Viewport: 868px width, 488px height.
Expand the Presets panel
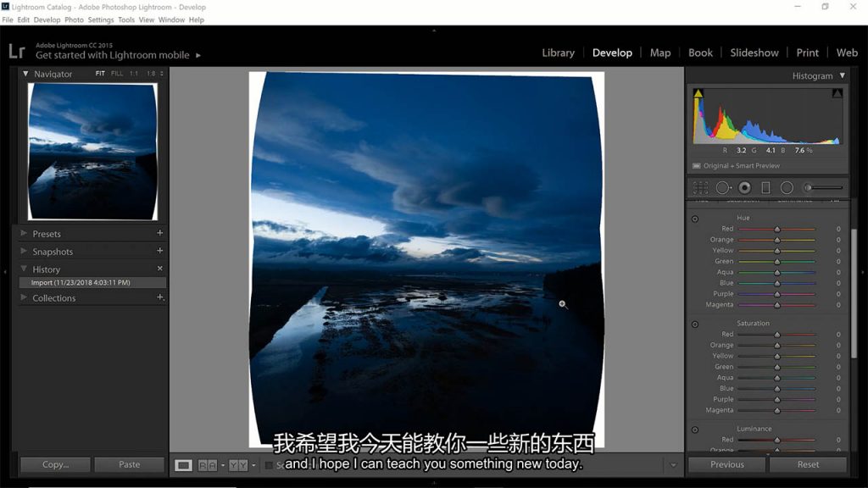(x=24, y=234)
